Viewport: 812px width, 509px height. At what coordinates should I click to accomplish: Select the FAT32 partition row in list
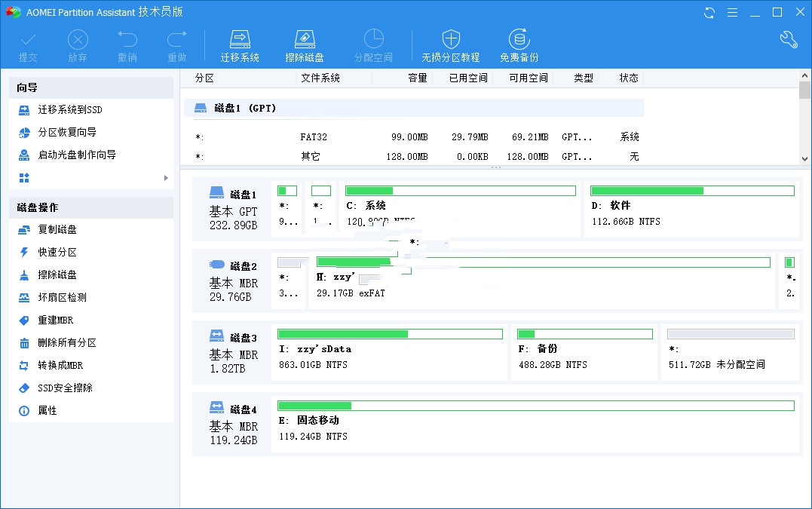pos(416,137)
